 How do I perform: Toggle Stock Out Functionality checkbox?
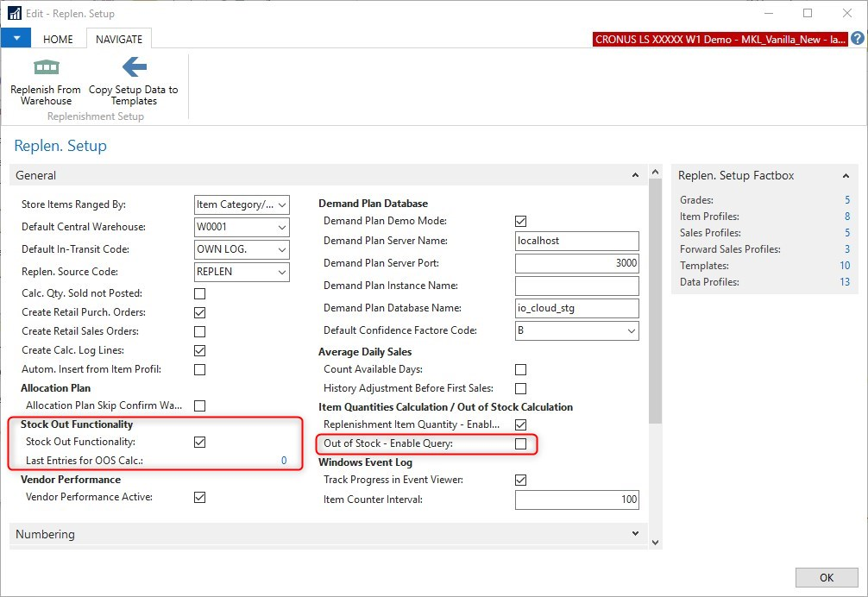coord(200,443)
